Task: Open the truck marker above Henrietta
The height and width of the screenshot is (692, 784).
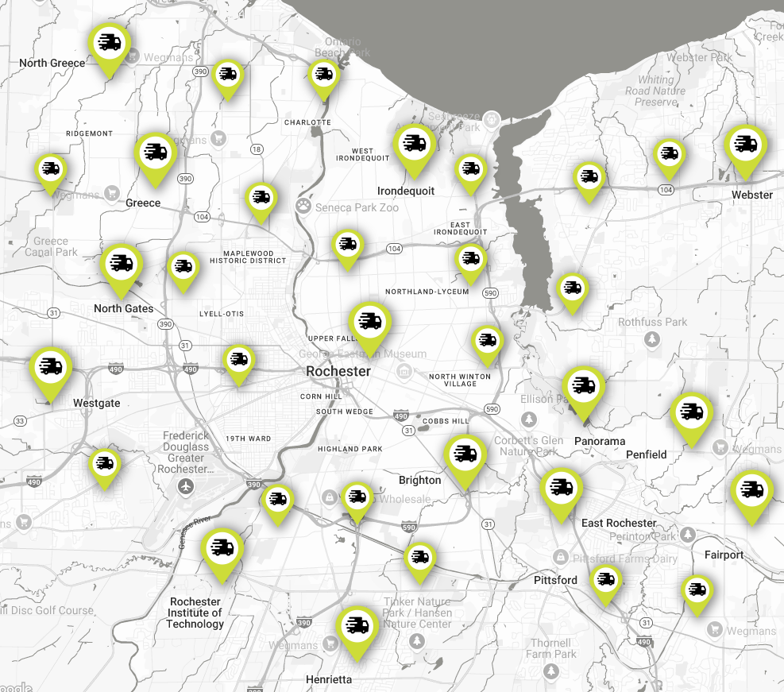Action: pos(357,626)
